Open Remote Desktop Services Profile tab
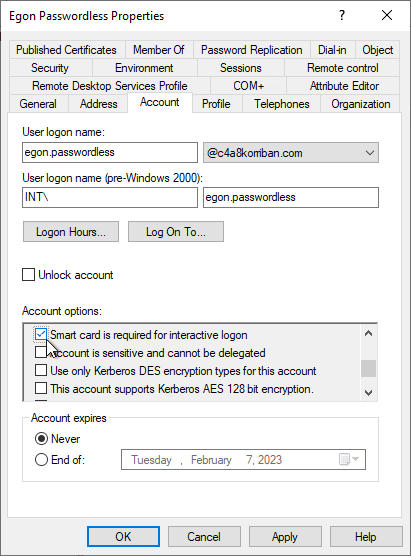 tap(110, 86)
